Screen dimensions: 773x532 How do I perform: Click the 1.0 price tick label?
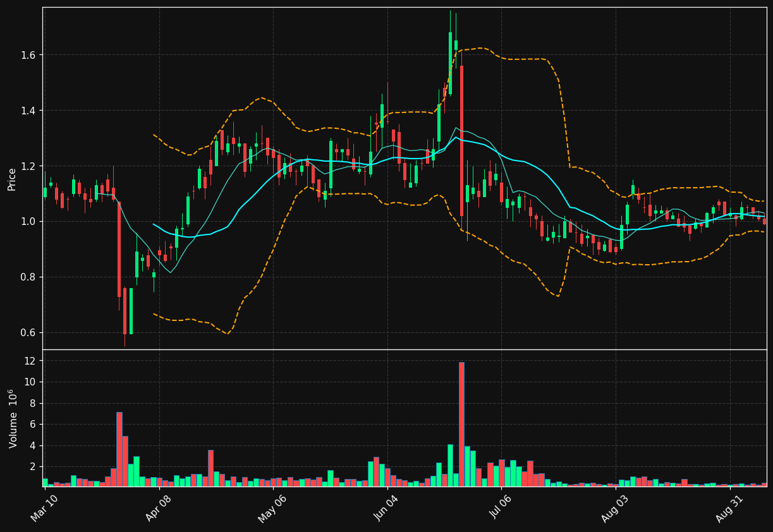point(30,222)
